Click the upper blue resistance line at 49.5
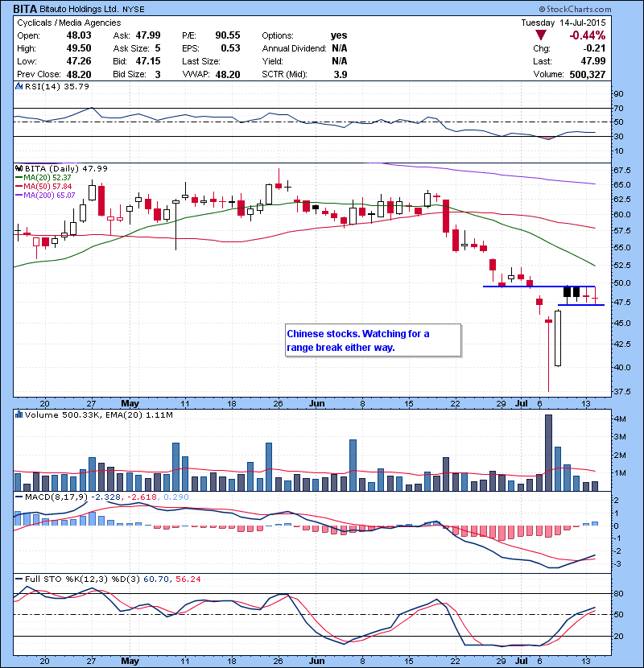 tap(539, 287)
